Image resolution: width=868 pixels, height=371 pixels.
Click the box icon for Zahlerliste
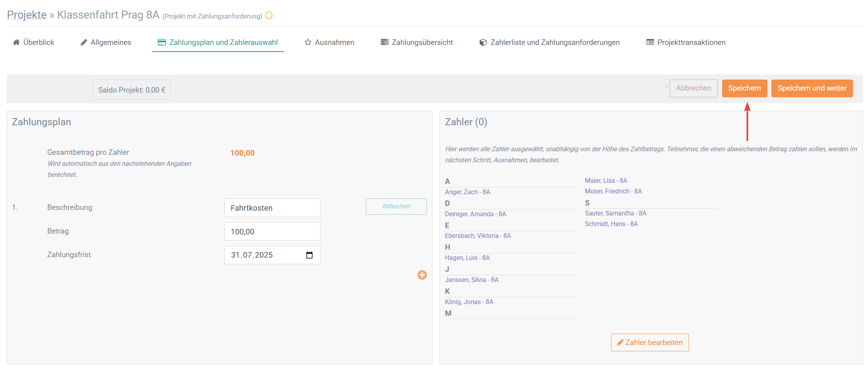pyautogui.click(x=483, y=42)
